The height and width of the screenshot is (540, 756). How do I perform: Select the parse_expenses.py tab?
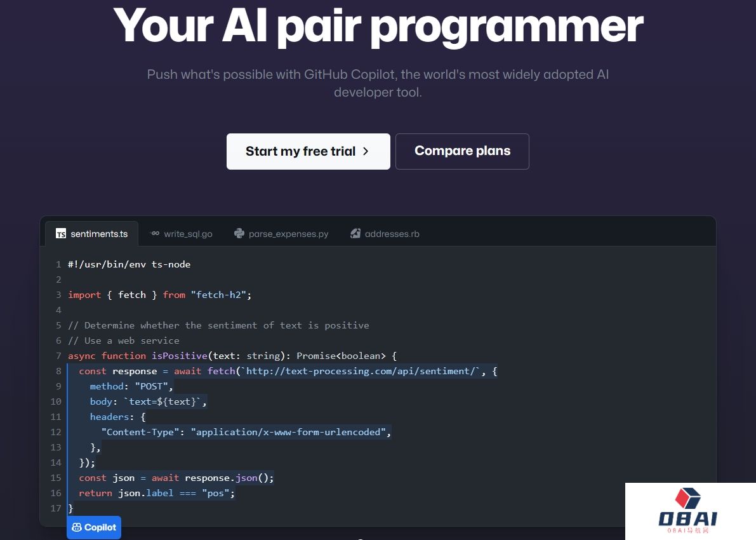pos(281,234)
